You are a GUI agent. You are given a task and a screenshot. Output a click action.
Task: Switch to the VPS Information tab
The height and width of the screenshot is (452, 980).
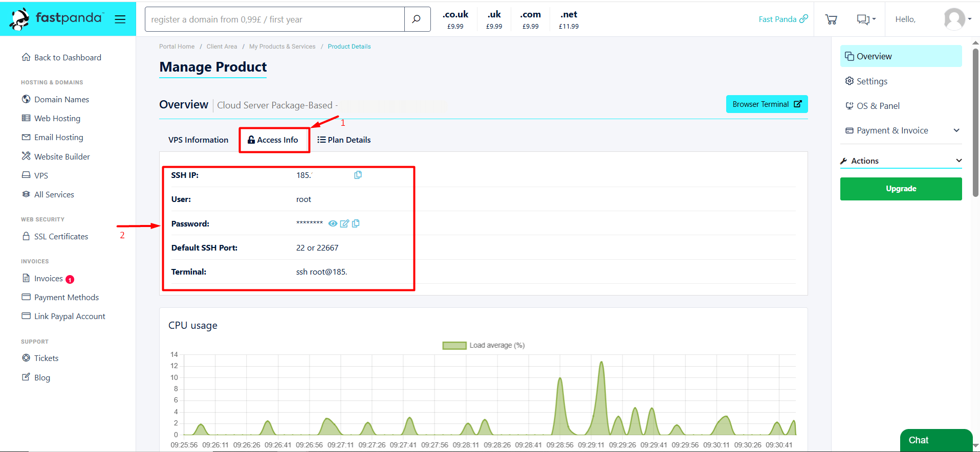click(x=198, y=140)
